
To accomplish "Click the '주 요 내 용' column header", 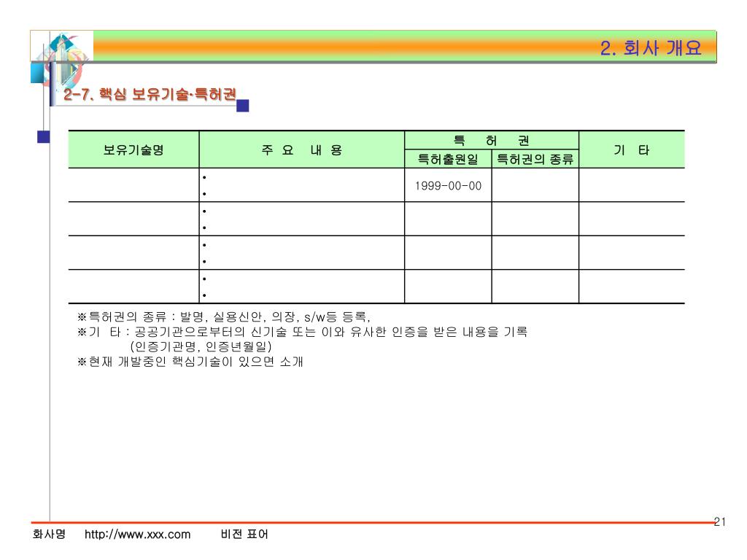I will click(301, 149).
